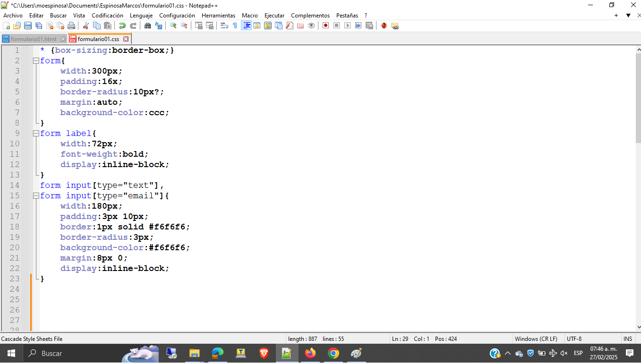
Task: Save the current file with Save icon
Action: coord(28,25)
